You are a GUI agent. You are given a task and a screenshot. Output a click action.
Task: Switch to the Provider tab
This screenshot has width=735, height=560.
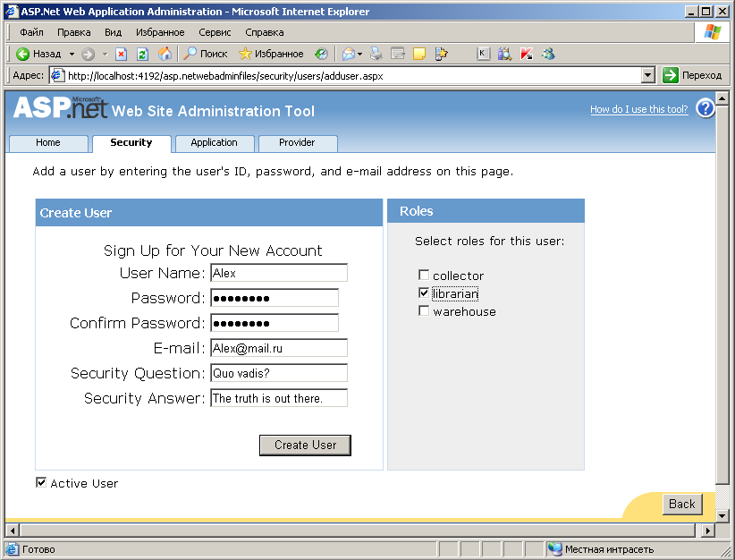[297, 143]
